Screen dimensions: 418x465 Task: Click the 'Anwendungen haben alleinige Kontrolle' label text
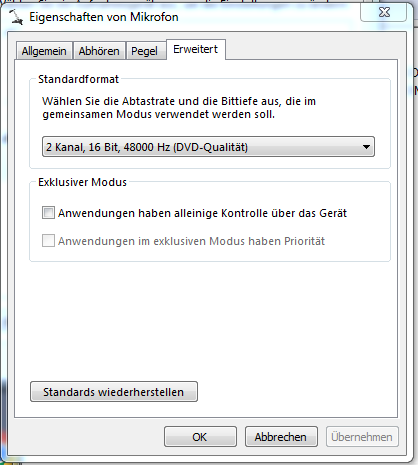point(203,213)
